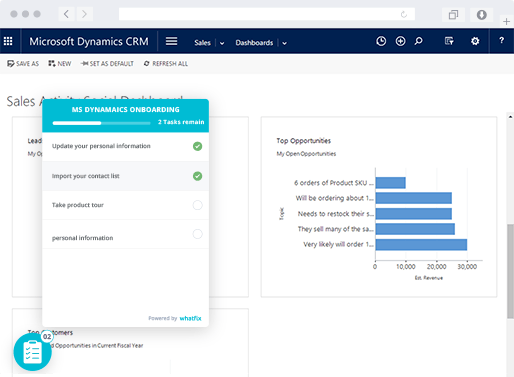Expand the Dashboards dropdown chevron
The width and height of the screenshot is (514, 377).
pyautogui.click(x=284, y=43)
